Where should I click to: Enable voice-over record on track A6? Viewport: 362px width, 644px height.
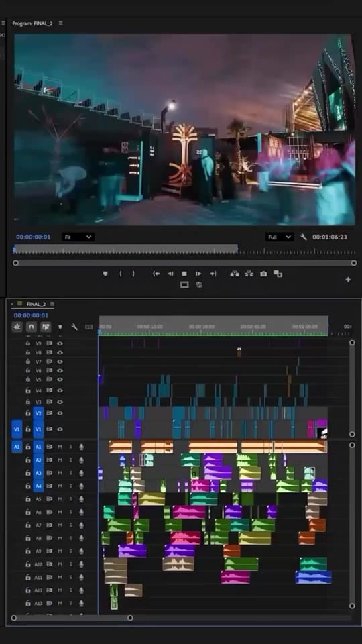(x=81, y=512)
